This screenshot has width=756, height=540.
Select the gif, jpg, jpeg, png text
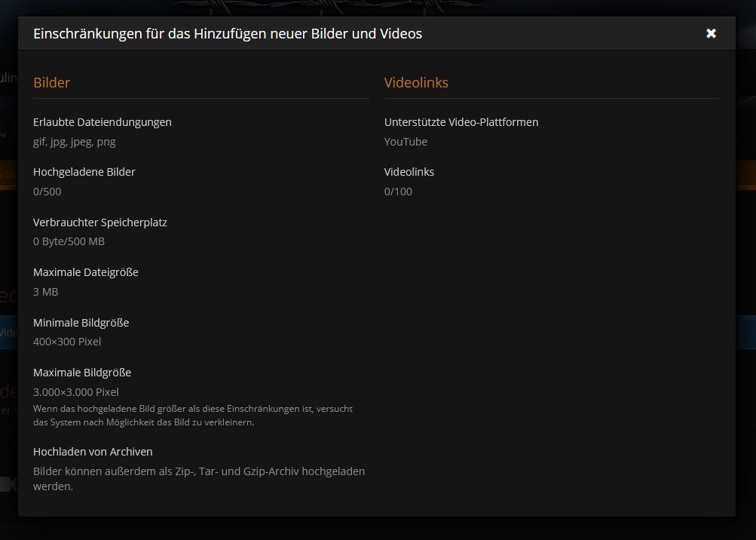point(75,142)
